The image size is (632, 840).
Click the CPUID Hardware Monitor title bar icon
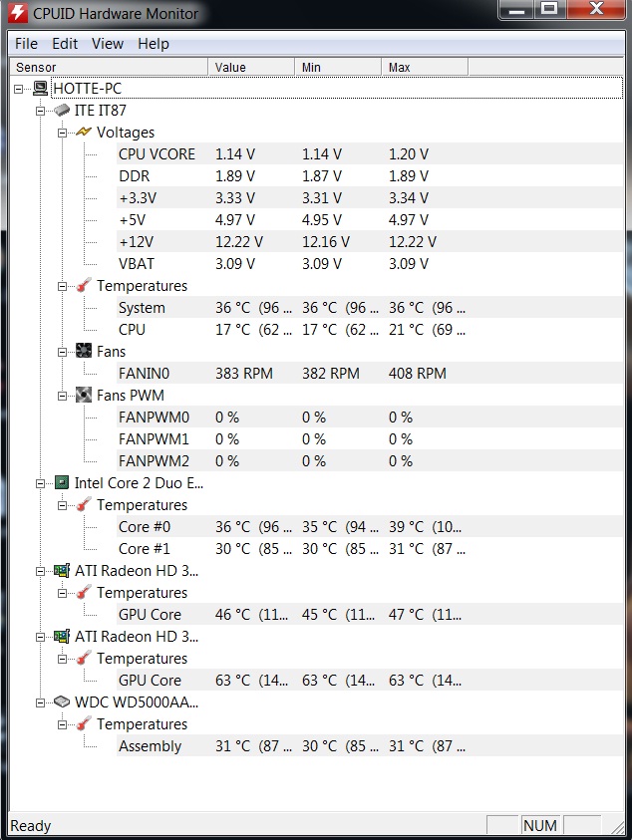18,13
